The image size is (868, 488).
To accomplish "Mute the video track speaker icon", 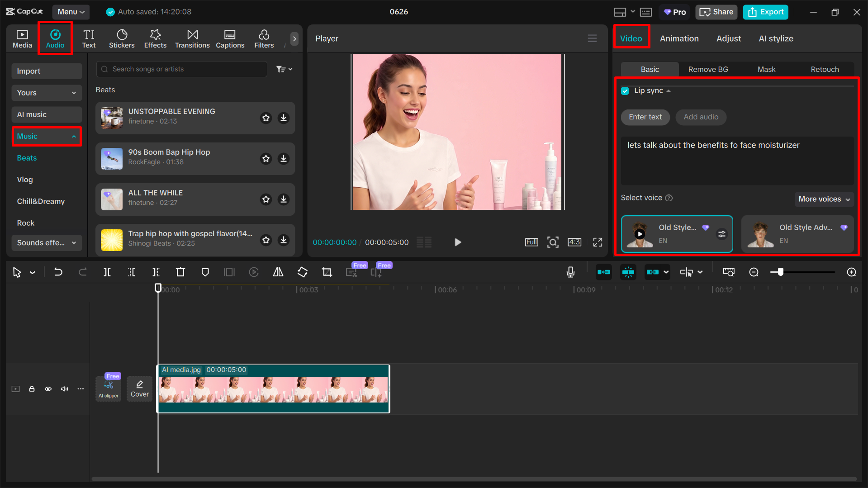I will point(64,389).
